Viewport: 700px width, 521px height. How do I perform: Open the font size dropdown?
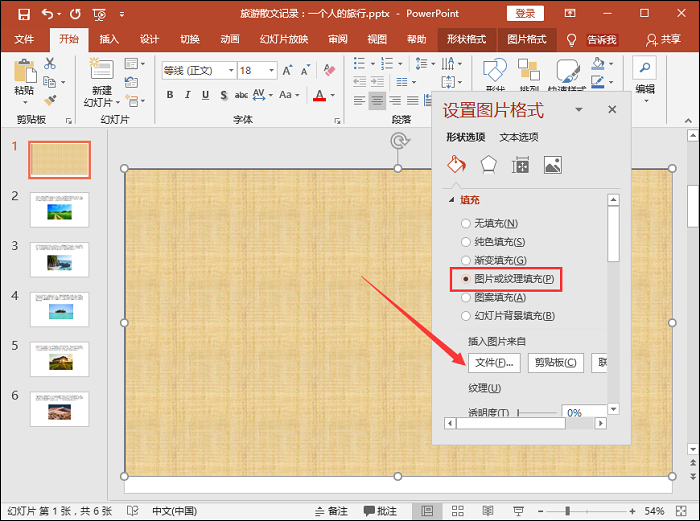pos(271,71)
